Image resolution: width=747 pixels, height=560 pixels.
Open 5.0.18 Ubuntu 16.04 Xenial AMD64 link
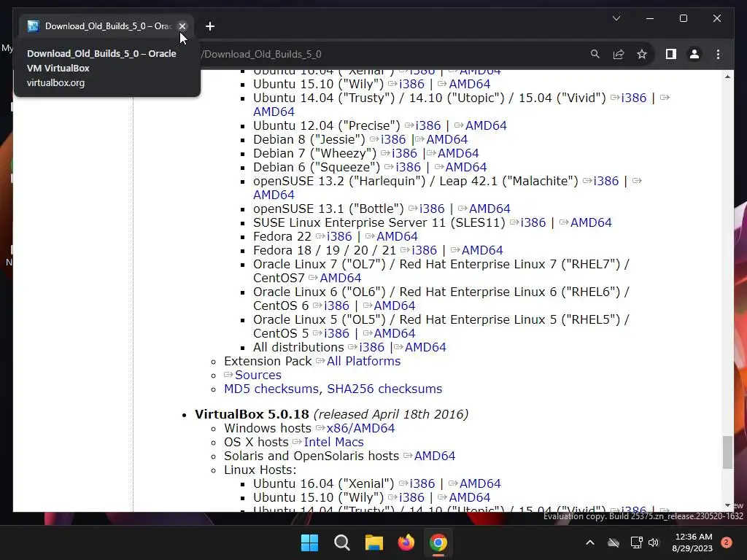480,483
